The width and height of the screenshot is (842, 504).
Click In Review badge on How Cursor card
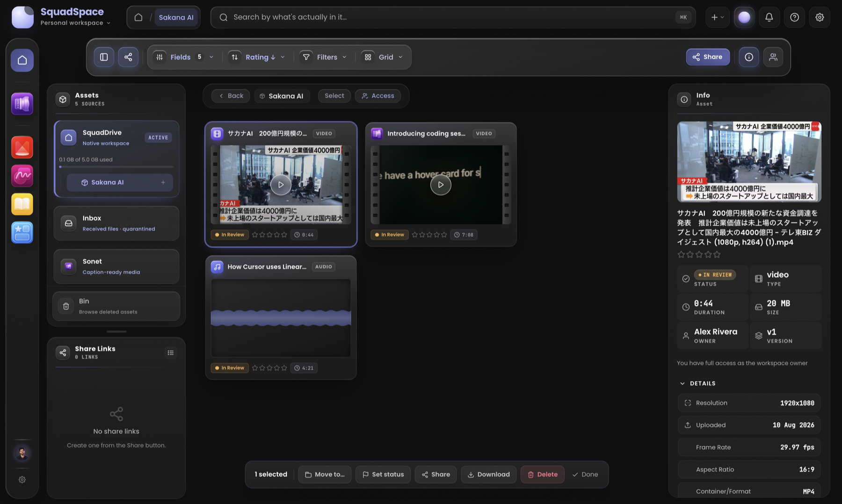point(230,368)
